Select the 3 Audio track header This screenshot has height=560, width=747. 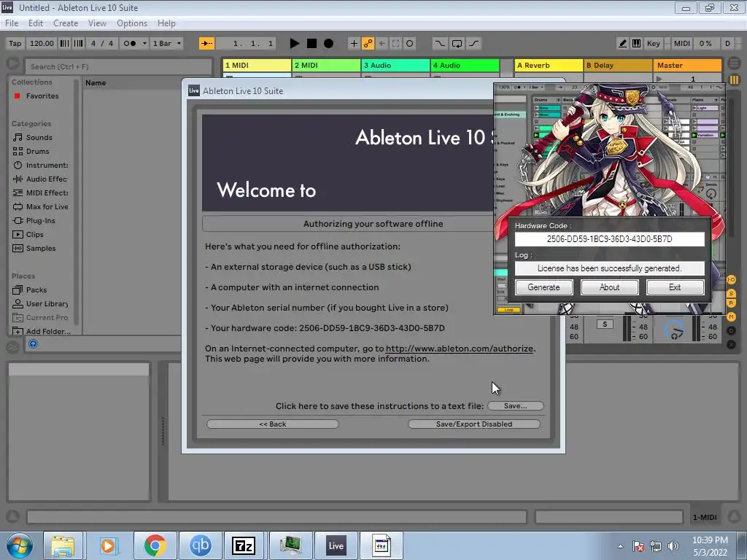click(x=395, y=65)
